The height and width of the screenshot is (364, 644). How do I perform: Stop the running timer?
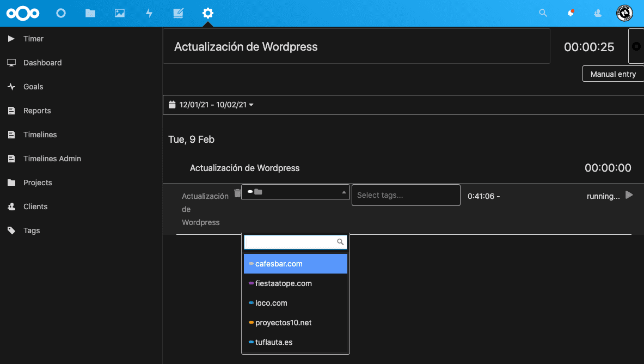pos(636,47)
